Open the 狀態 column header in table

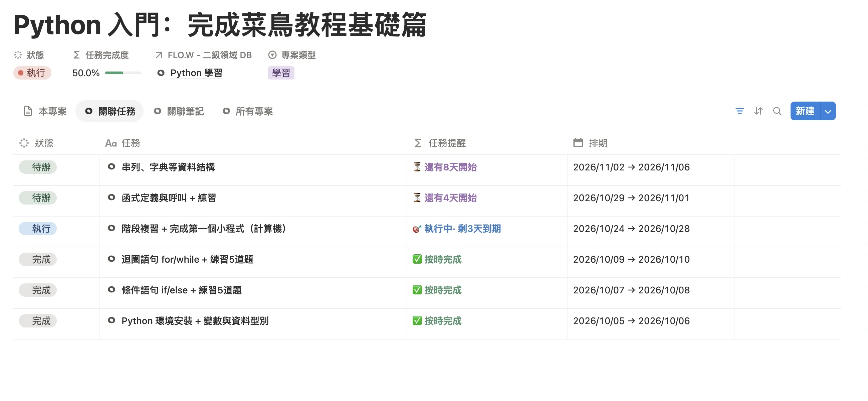coord(36,143)
